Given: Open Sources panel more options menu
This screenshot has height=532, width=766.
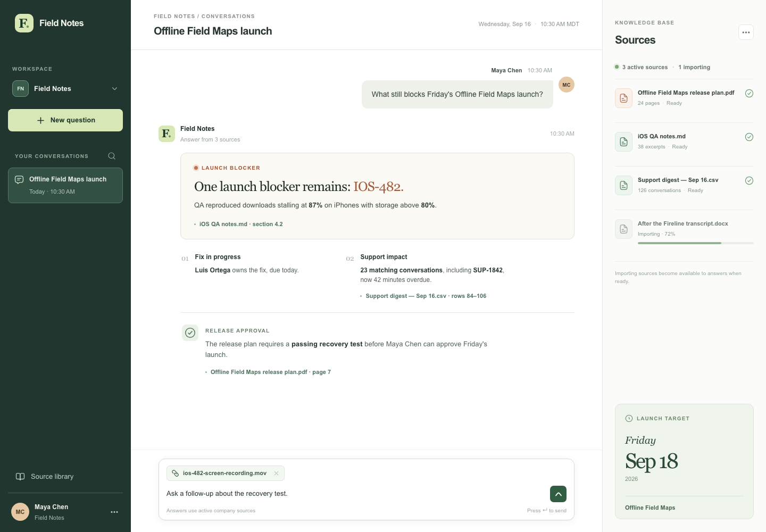Looking at the screenshot, I should point(746,32).
